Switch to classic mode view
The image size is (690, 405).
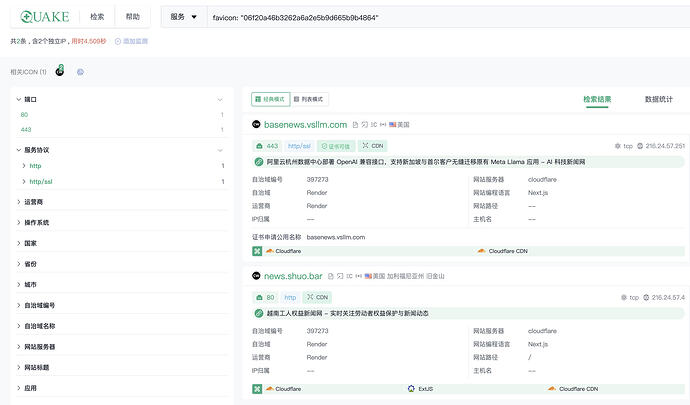coord(270,99)
